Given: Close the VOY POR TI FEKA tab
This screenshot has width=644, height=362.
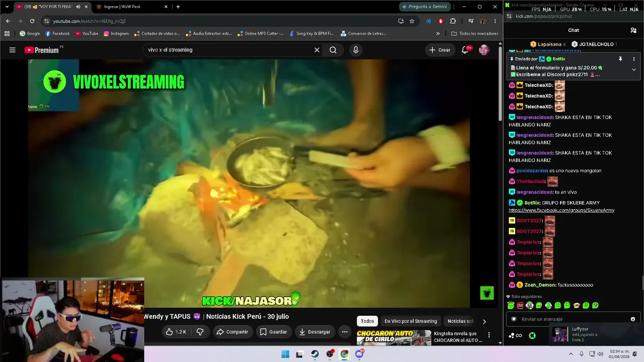Looking at the screenshot, I should tap(86, 7).
